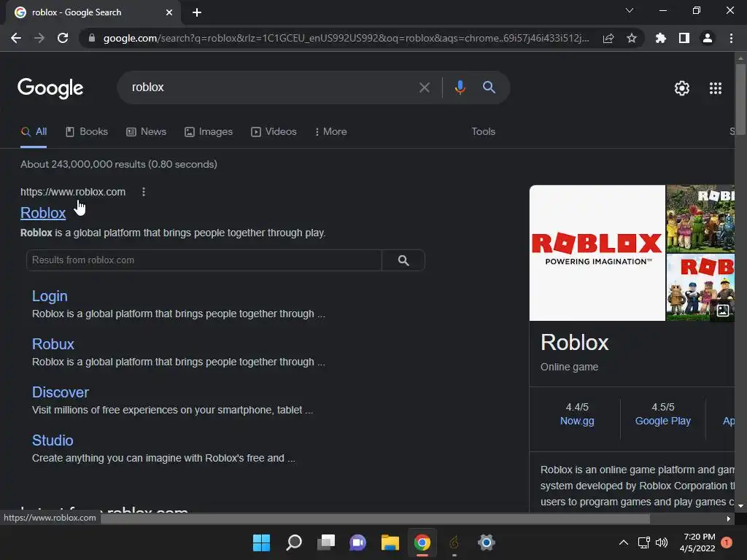Open the Google Play rating link
This screenshot has width=747, height=560.
pos(662,421)
